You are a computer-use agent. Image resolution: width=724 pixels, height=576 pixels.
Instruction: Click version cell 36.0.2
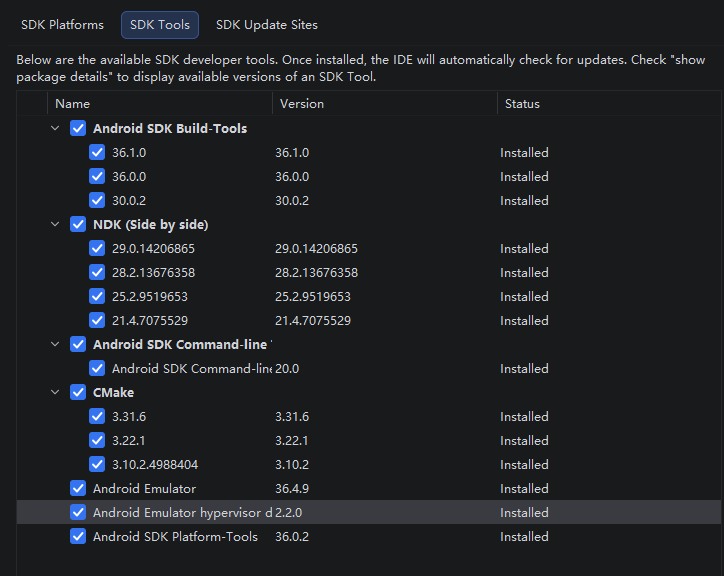click(292, 537)
